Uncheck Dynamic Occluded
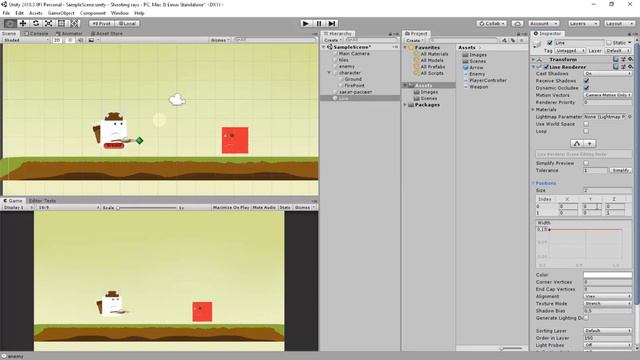The height and width of the screenshot is (360, 640). point(586,88)
